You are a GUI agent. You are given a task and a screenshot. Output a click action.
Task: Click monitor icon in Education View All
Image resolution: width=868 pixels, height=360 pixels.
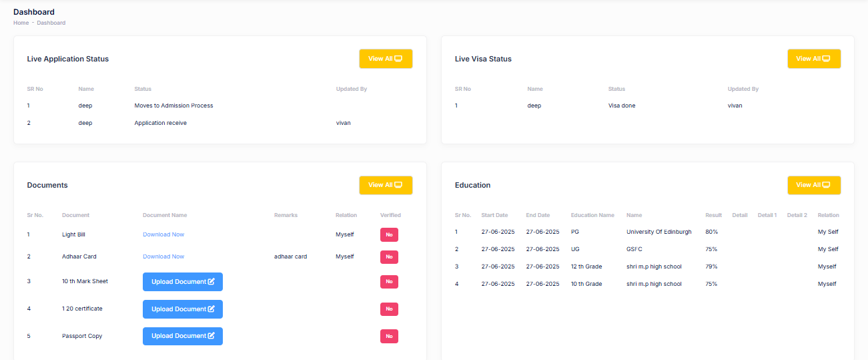click(x=826, y=185)
